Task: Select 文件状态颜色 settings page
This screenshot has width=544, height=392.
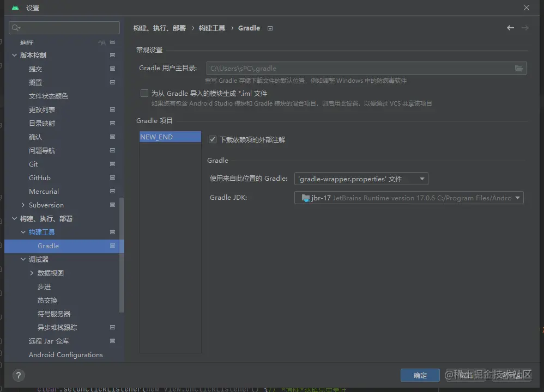Action: tap(48, 96)
